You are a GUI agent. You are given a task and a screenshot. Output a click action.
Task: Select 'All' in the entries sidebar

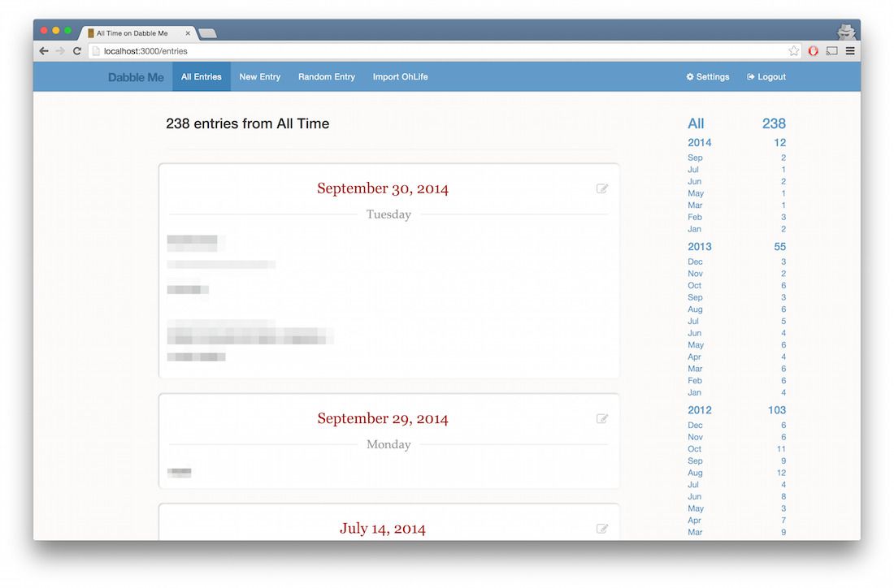click(x=696, y=123)
